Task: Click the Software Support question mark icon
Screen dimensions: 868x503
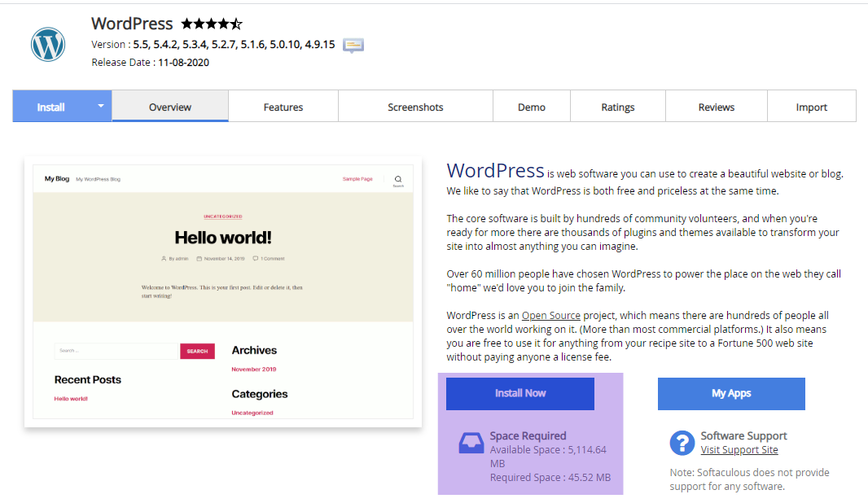Action: click(682, 443)
